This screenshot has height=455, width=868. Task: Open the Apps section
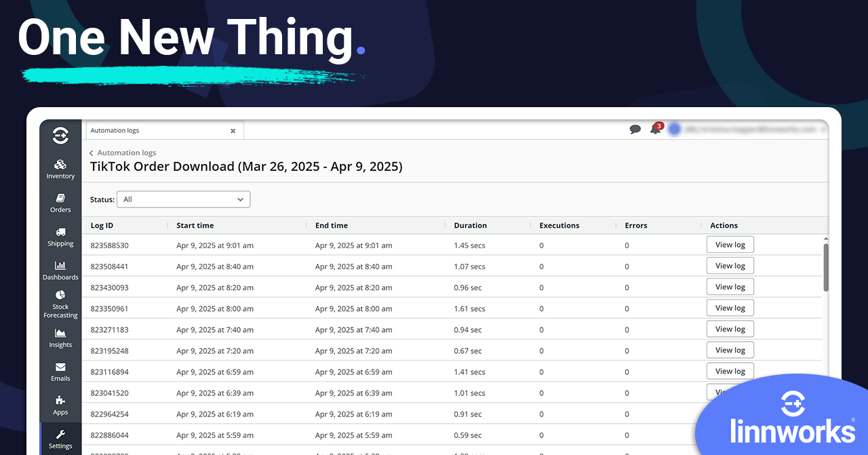(60, 405)
